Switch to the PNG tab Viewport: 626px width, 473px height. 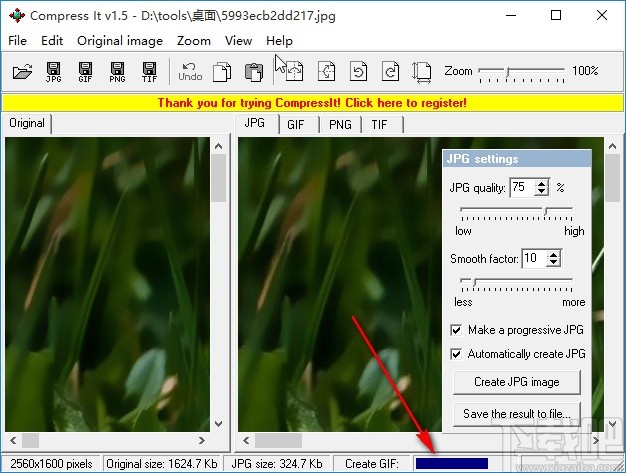(340, 124)
